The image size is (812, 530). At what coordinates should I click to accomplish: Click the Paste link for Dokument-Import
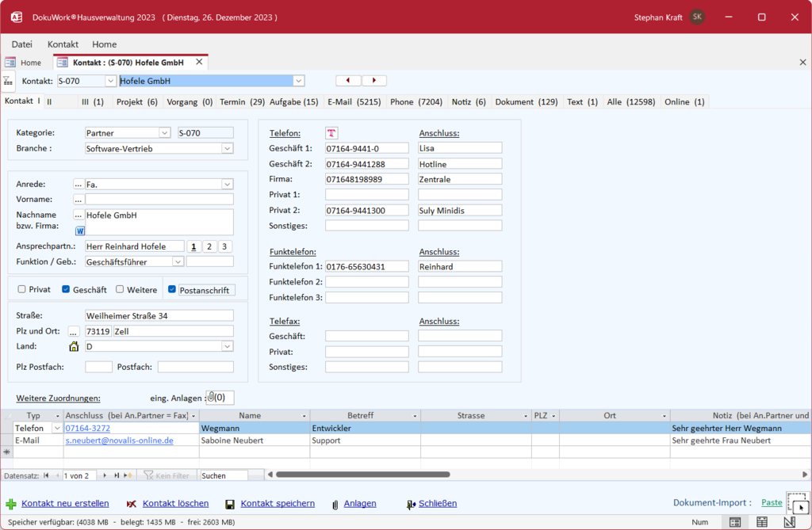click(771, 502)
